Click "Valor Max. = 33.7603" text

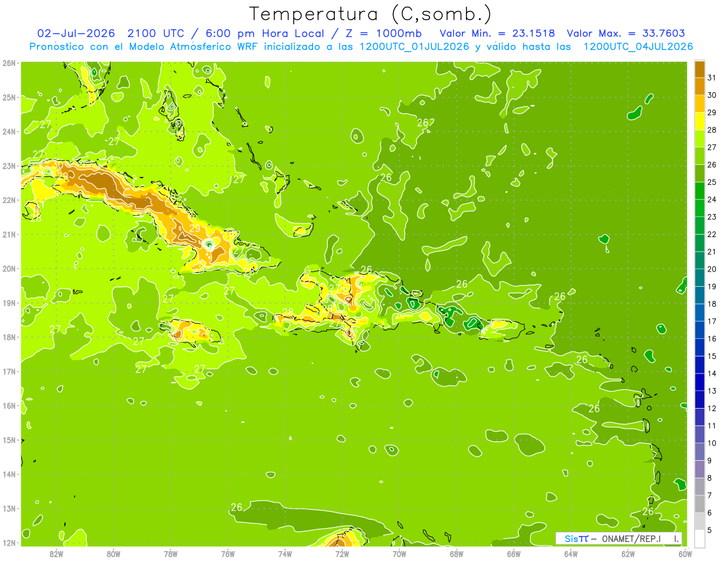(x=626, y=33)
